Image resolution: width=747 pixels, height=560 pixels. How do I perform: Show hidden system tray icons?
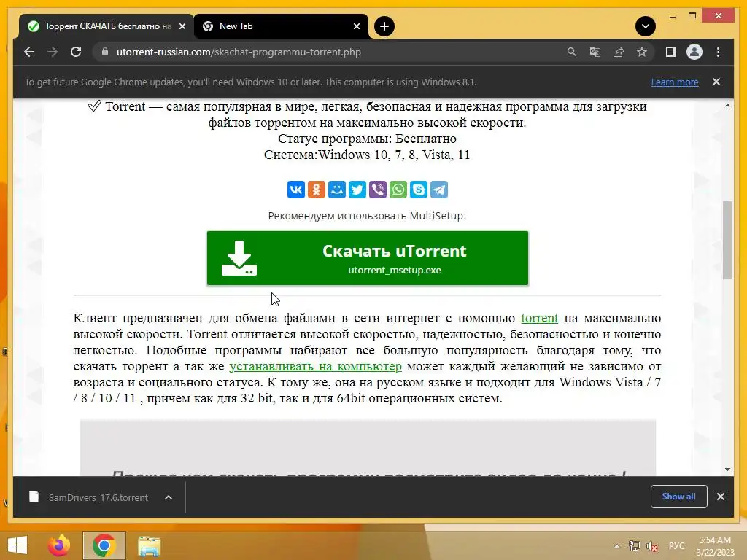[x=617, y=546]
